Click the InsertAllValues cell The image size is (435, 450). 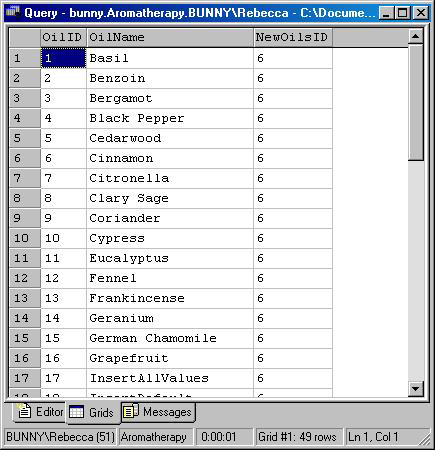click(x=170, y=378)
